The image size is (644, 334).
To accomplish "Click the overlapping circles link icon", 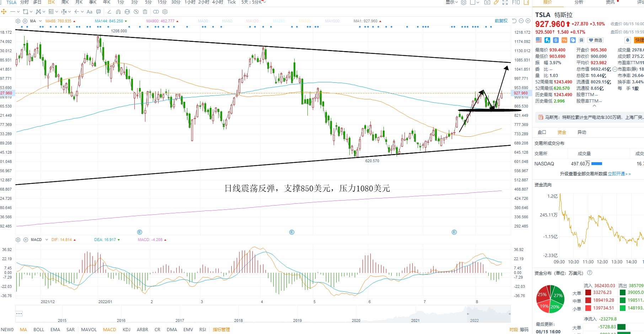I will click(155, 12).
